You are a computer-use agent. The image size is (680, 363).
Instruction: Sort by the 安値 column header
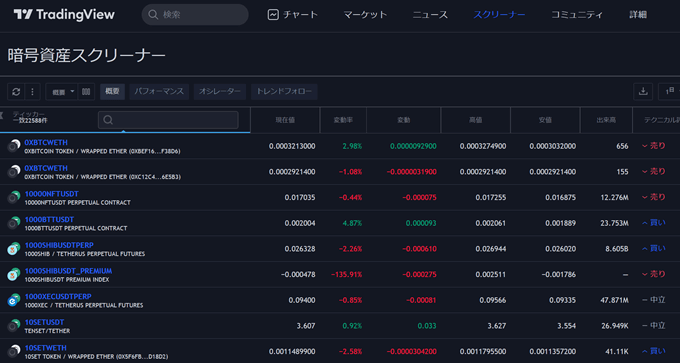tap(545, 120)
